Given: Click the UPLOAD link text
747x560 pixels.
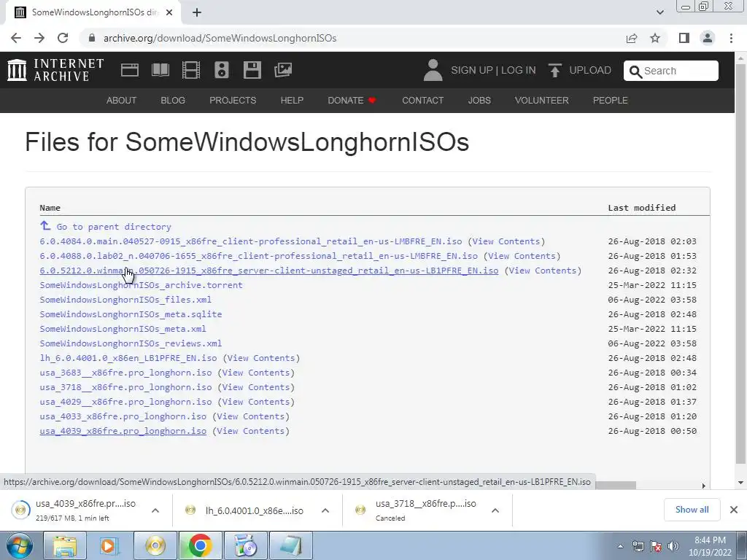Looking at the screenshot, I should 590,71.
